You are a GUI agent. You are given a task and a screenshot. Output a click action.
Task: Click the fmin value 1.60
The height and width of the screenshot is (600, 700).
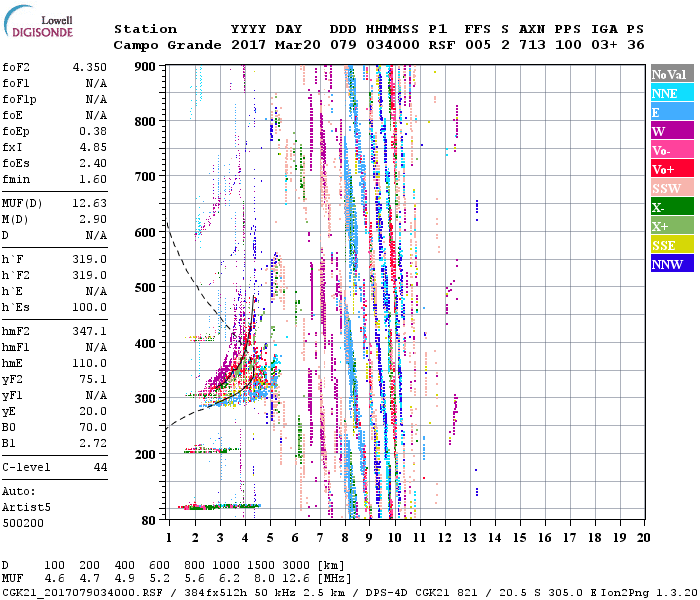tap(93, 179)
